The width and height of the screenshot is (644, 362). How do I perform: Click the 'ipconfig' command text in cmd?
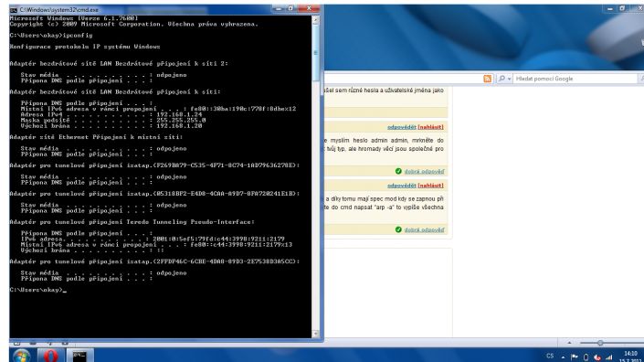click(78, 36)
